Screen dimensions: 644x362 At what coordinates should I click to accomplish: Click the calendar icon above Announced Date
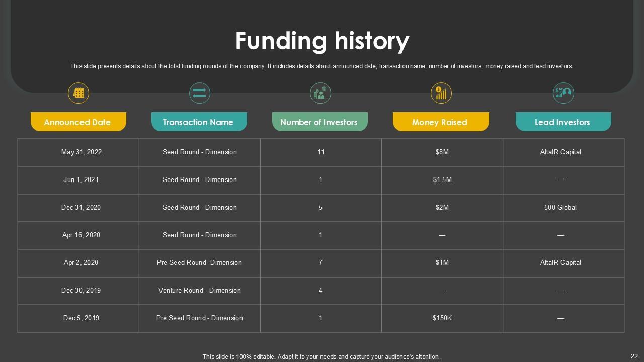(x=78, y=93)
